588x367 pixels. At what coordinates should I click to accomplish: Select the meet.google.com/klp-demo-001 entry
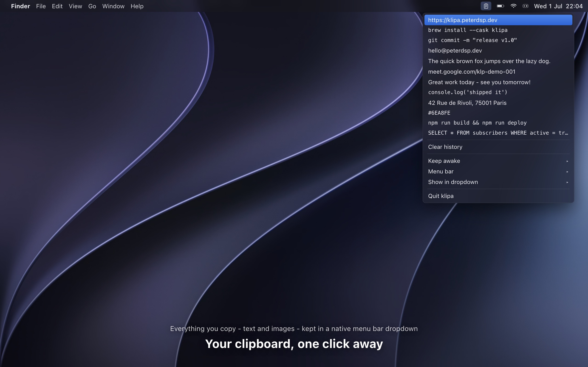(498, 72)
